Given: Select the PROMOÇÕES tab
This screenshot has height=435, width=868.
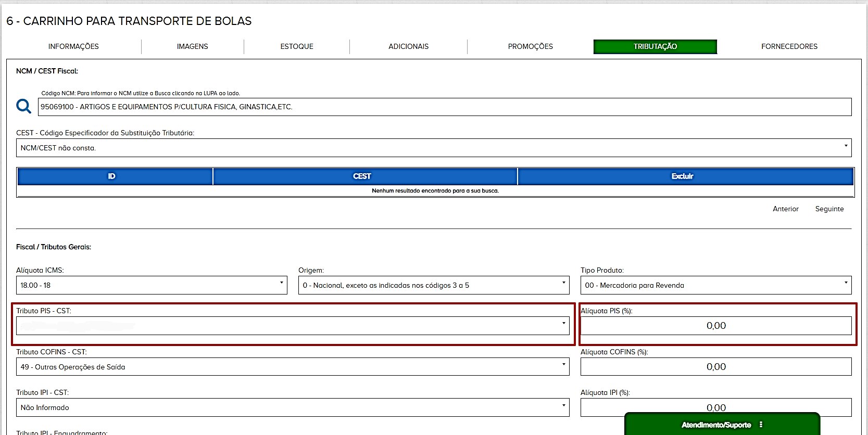Looking at the screenshot, I should tap(530, 46).
